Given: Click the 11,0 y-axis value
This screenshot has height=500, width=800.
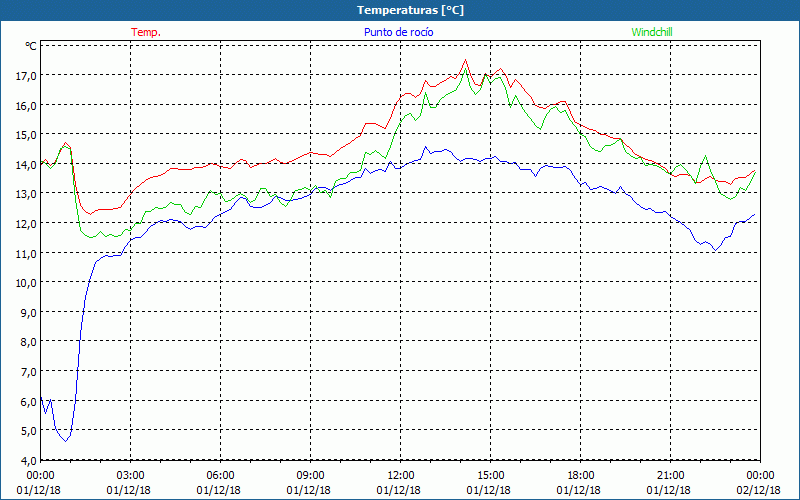Looking at the screenshot, I should (x=27, y=253).
